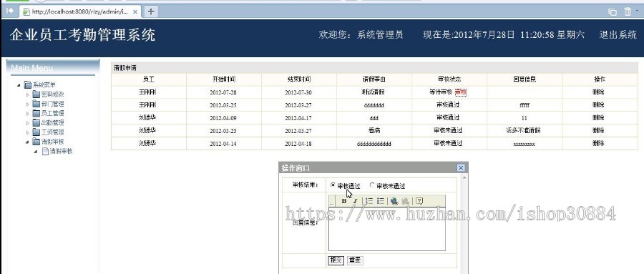Screen dimensions: 644x274
Task: Close the localhost browser tab
Action: (x=135, y=12)
